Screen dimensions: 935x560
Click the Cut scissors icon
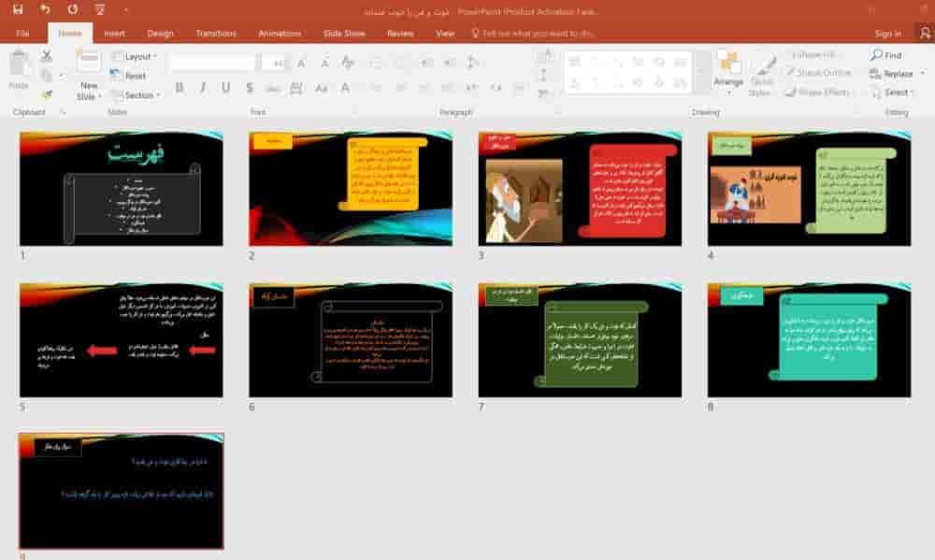[x=47, y=56]
